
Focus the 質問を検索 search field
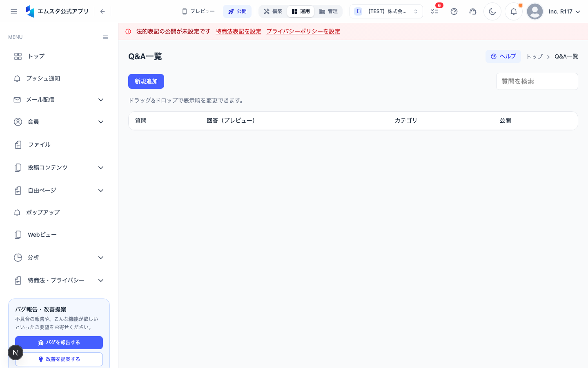coord(537,81)
